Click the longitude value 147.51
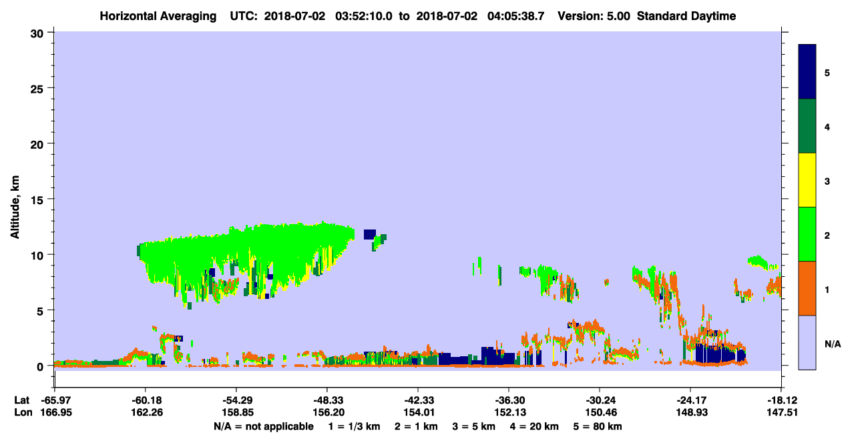 click(x=781, y=413)
